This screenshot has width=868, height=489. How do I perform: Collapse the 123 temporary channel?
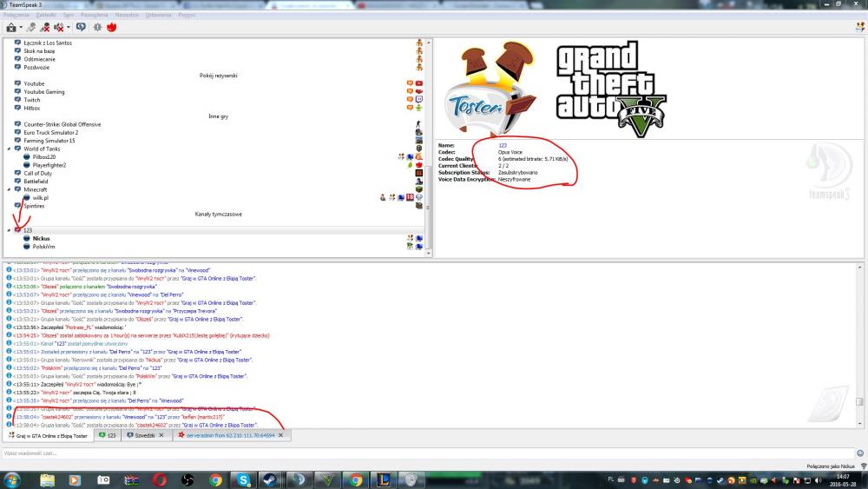(9, 229)
